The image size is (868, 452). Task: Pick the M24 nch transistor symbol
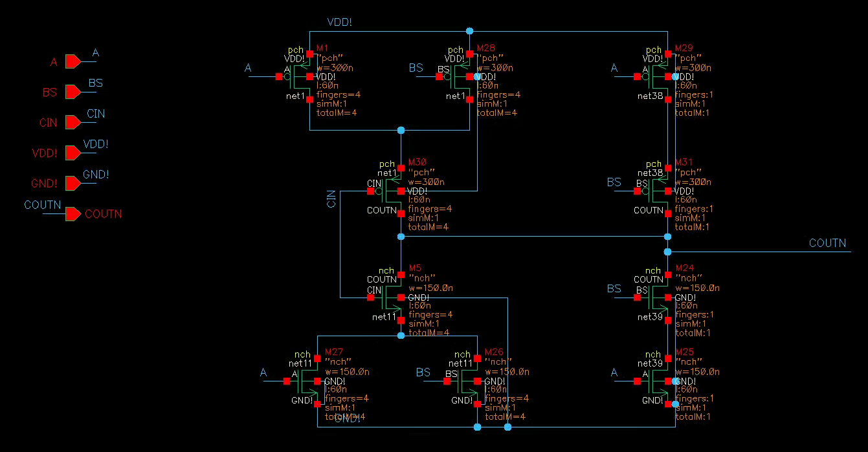pos(658,297)
